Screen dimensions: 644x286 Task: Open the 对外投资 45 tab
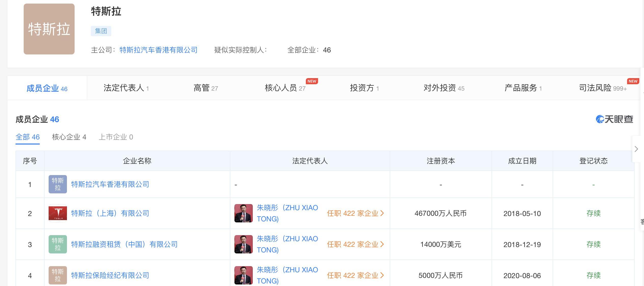[x=444, y=88]
